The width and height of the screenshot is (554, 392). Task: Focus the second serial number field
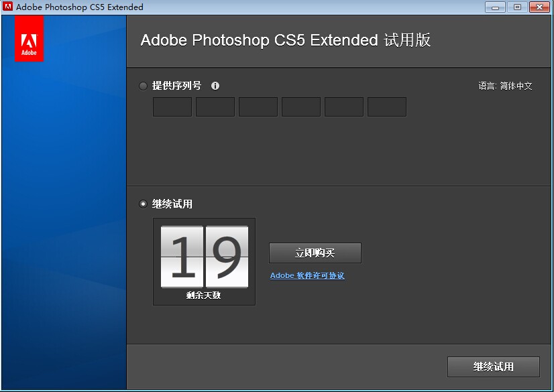point(215,107)
